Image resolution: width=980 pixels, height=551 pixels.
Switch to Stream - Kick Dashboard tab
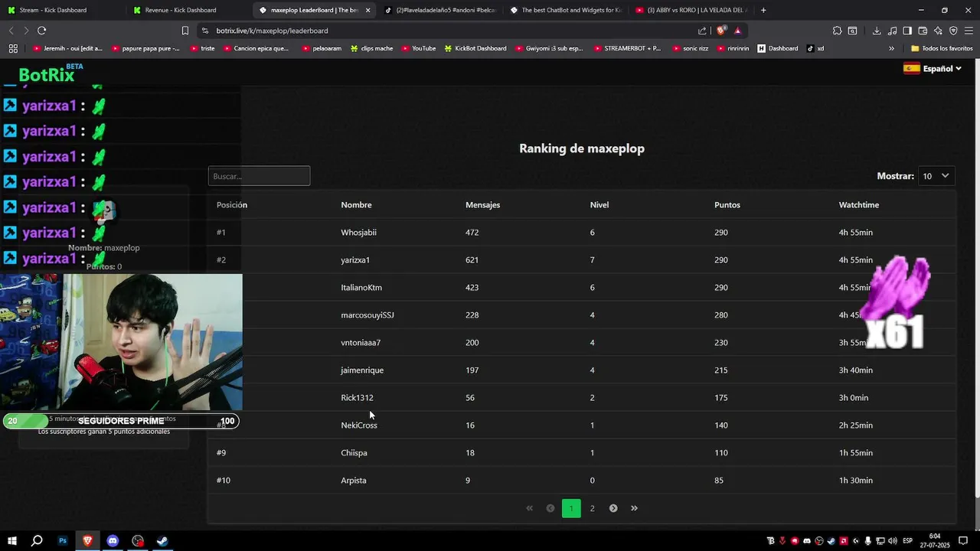coord(60,10)
